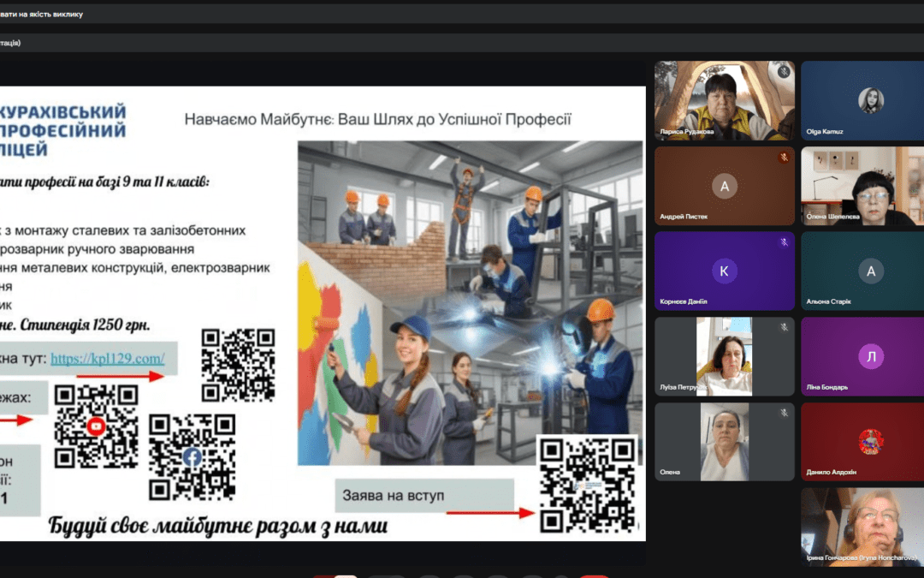This screenshot has width=924, height=578.
Task: Open Олена Шепелєва video tile
Action: point(862,186)
